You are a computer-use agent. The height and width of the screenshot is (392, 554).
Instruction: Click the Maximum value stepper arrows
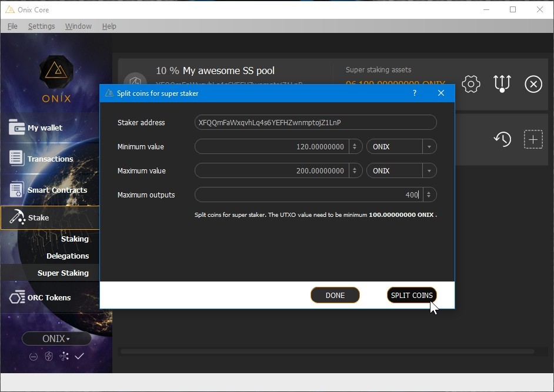(355, 170)
